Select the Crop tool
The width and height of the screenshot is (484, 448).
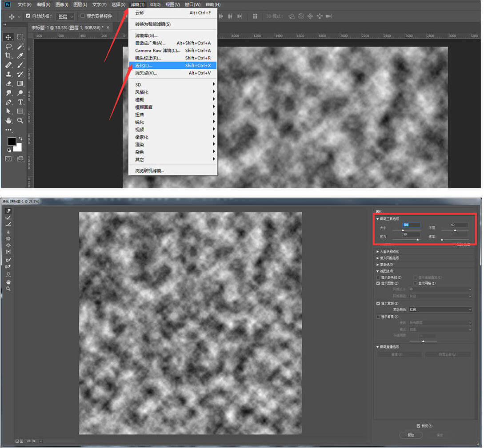pos(8,56)
